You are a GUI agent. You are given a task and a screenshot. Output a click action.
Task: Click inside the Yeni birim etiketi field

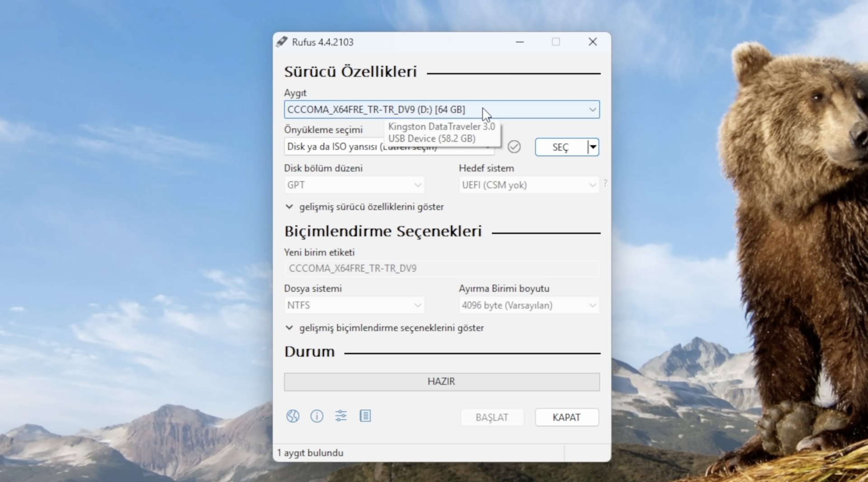(x=442, y=268)
